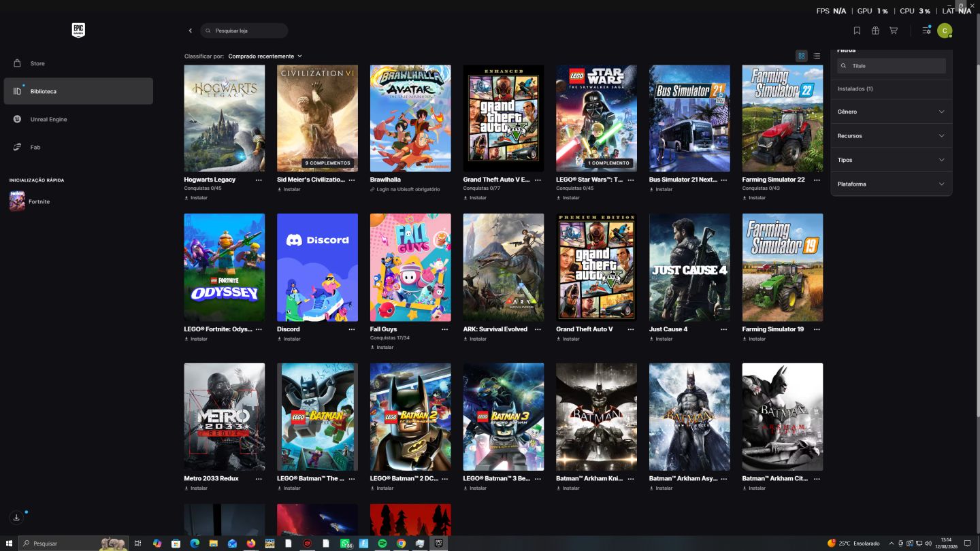980x551 pixels.
Task: Open GTA V Enhanced options menu
Action: [x=538, y=180]
